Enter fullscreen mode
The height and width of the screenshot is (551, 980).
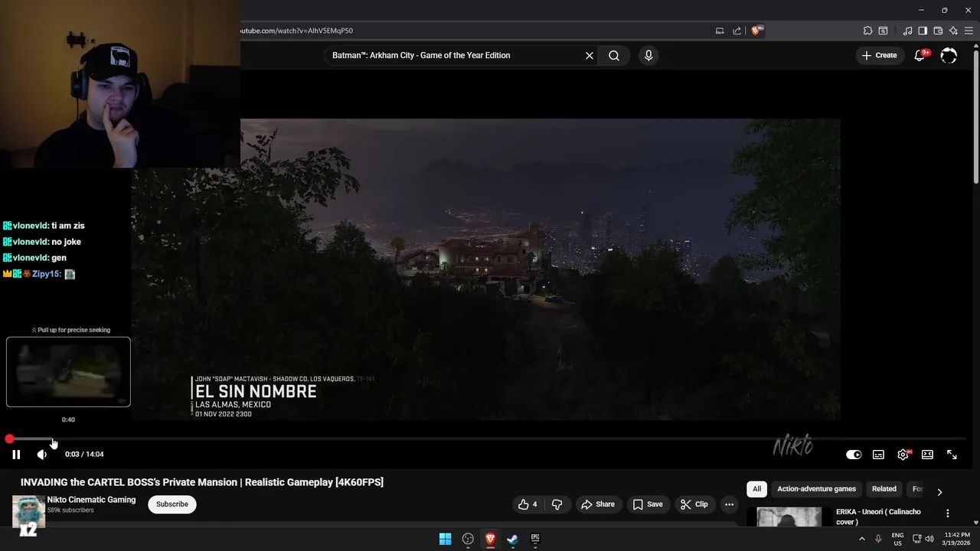point(952,455)
